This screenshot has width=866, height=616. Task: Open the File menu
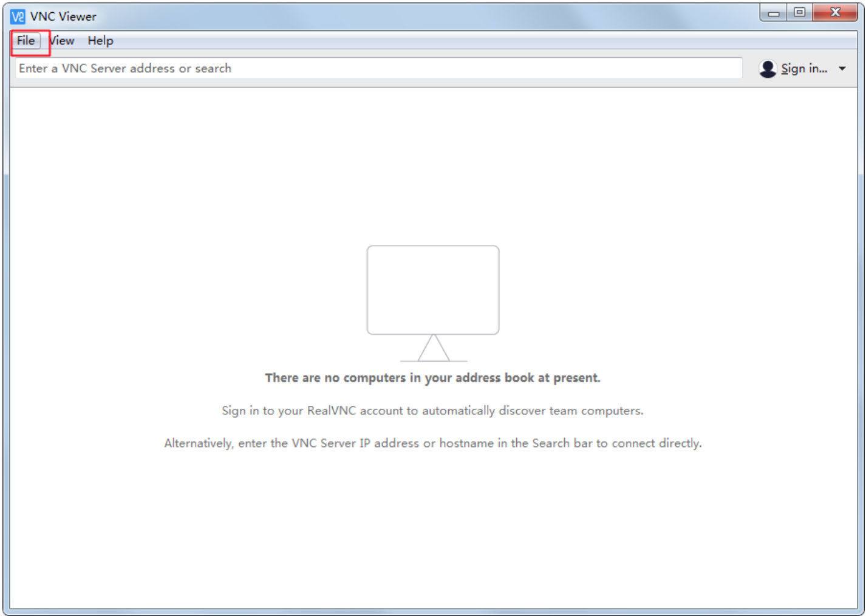click(26, 41)
